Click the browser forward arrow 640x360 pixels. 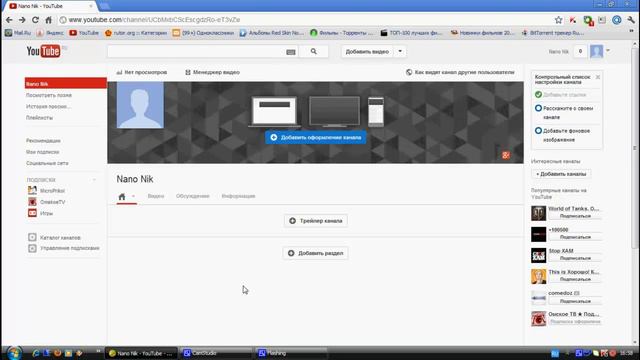[x=22, y=20]
